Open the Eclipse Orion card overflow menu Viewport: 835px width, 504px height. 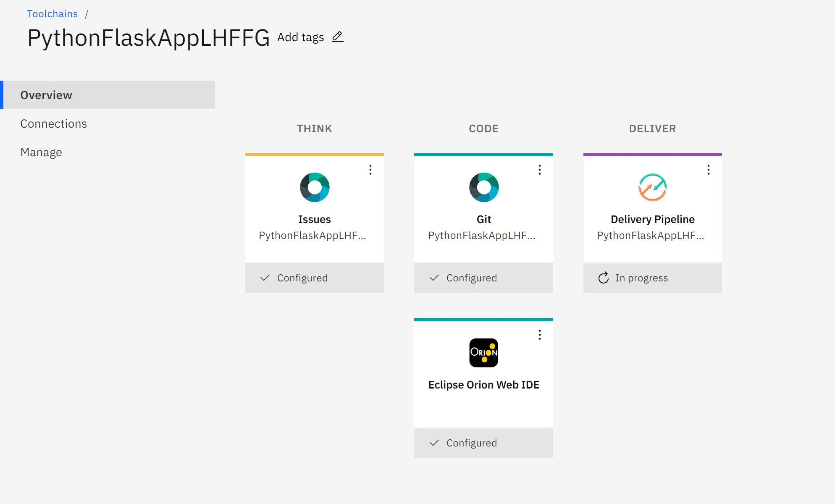(540, 335)
